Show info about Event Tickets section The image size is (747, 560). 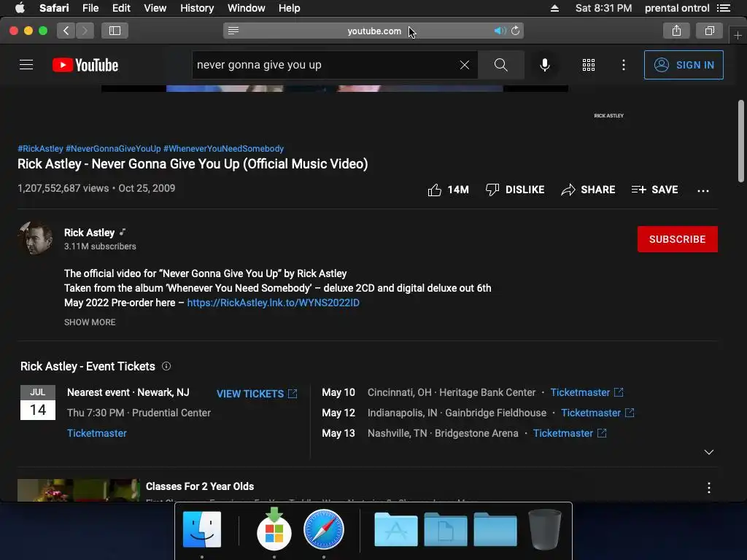coord(166,366)
